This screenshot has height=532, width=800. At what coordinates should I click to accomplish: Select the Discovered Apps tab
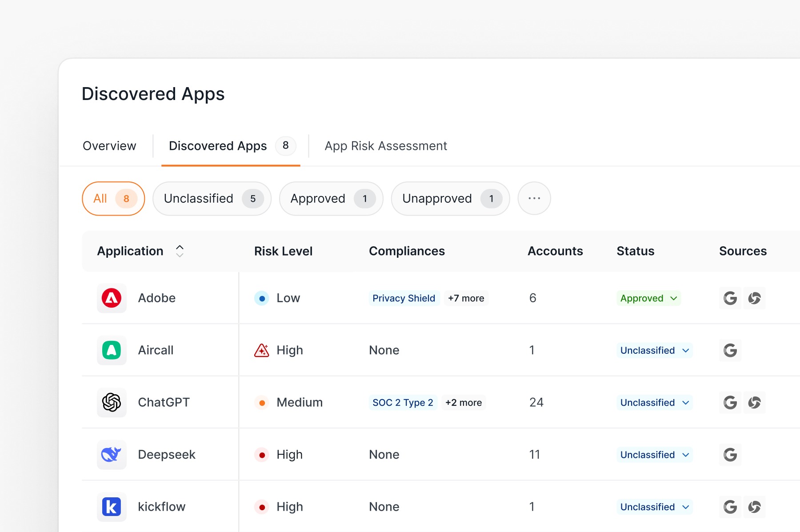(x=231, y=146)
